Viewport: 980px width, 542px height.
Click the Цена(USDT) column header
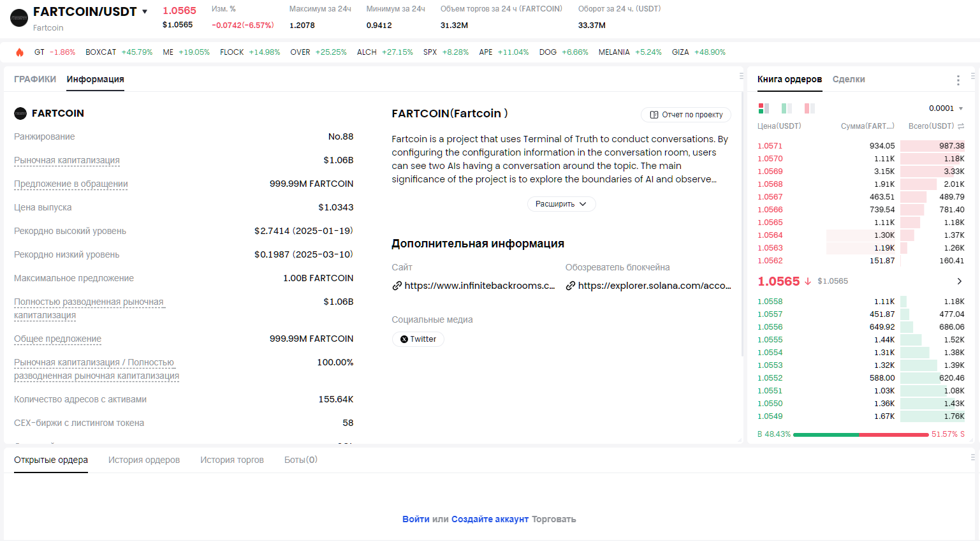coord(779,126)
